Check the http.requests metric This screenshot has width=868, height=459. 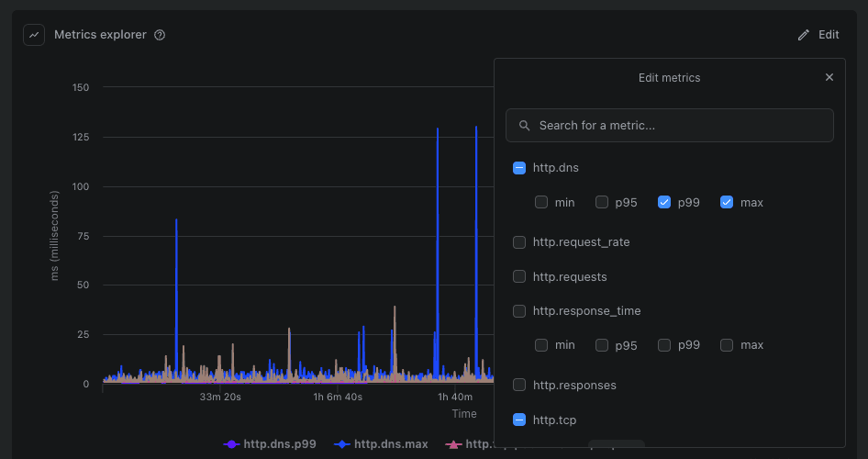(519, 277)
